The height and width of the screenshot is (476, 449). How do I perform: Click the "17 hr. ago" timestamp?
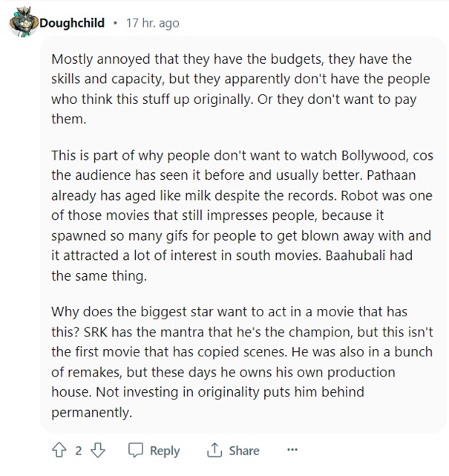153,23
